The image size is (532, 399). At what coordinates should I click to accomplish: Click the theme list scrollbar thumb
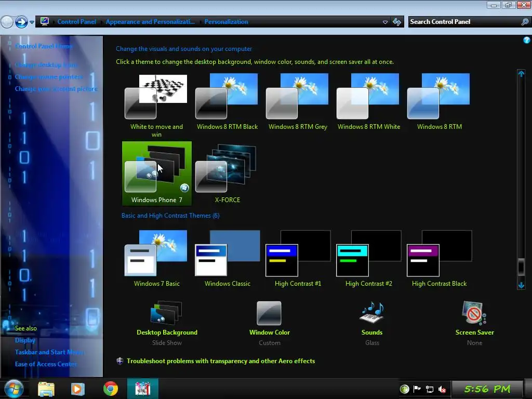coord(521,267)
